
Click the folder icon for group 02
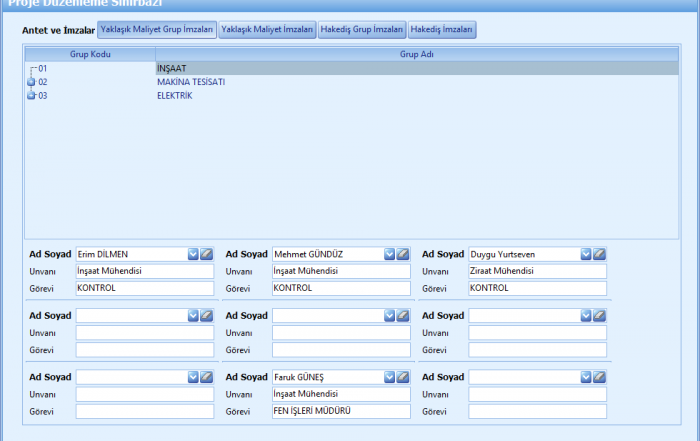[x=31, y=82]
